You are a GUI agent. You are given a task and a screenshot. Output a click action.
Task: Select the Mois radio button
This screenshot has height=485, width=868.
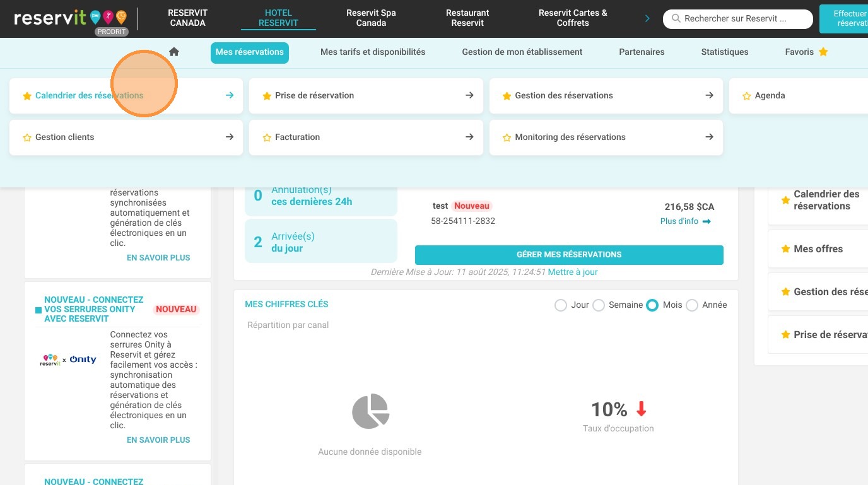point(652,305)
